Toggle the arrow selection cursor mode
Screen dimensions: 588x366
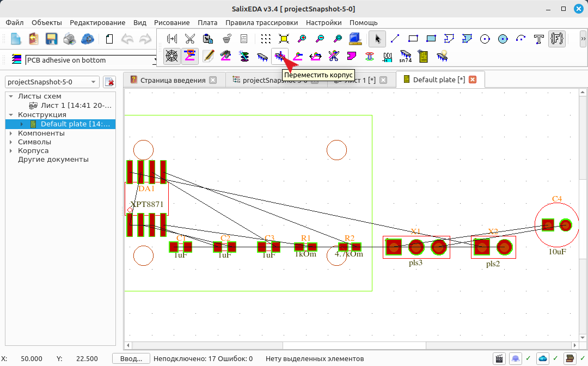[x=377, y=39]
